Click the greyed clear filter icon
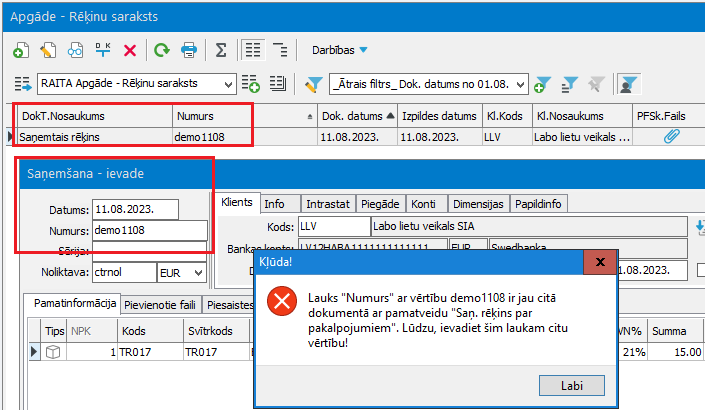The height and width of the screenshot is (410, 705). pyautogui.click(x=596, y=84)
